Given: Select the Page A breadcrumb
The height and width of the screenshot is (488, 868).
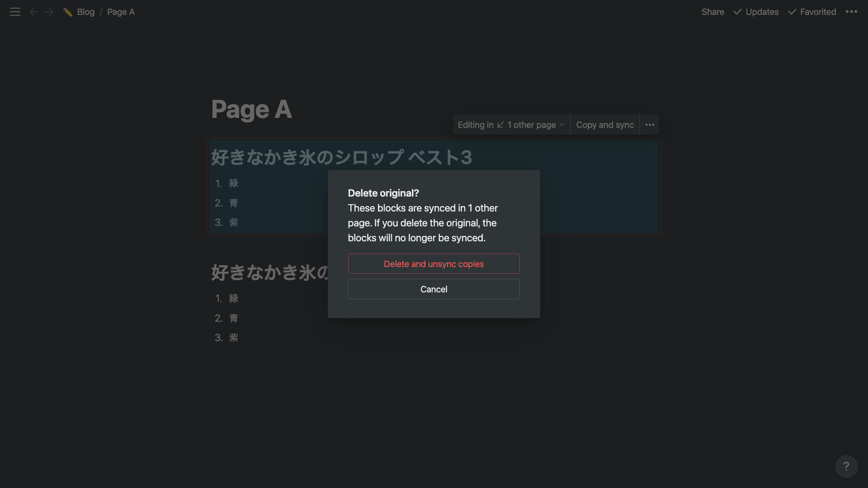Looking at the screenshot, I should (120, 12).
